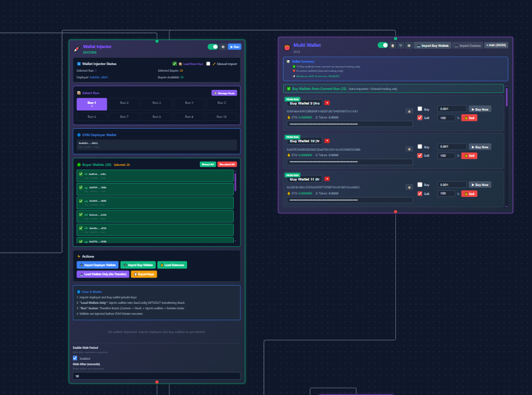The height and width of the screenshot is (395, 532).
Task: Click the Run button on Wallet Injector
Action: point(234,47)
